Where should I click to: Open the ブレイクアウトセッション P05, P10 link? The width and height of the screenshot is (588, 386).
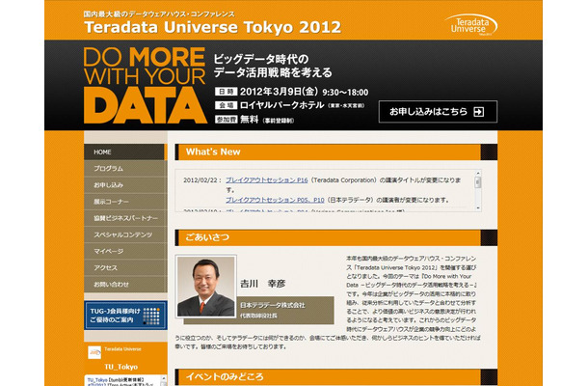275,200
